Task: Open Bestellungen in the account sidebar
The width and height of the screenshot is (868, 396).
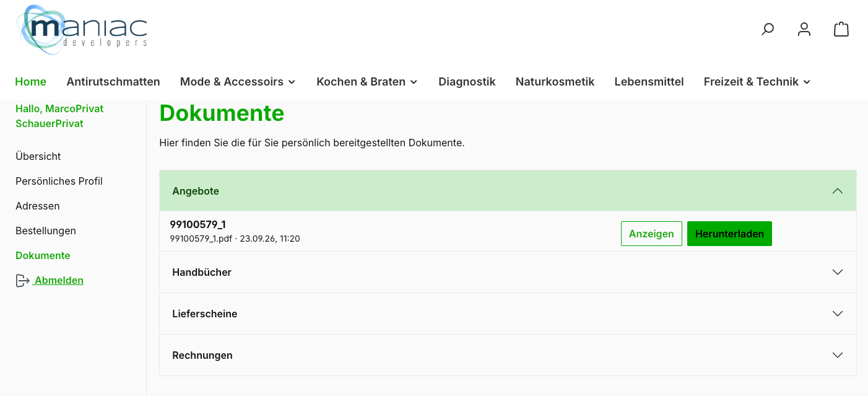Action: 46,231
